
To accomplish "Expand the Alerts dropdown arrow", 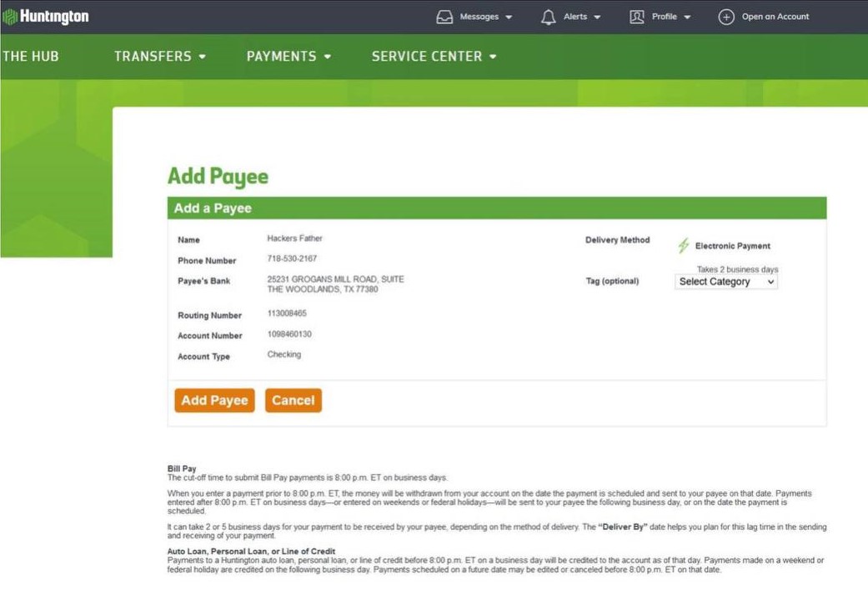I will point(597,17).
